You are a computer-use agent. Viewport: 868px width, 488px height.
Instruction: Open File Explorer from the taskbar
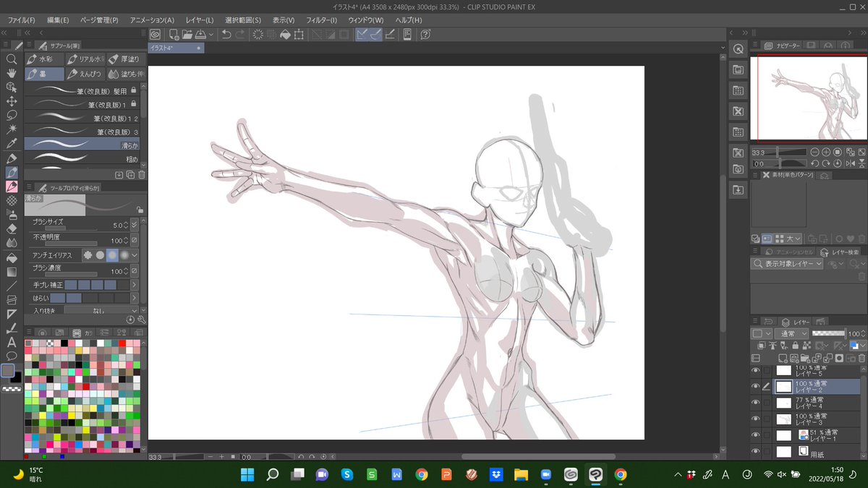pos(520,475)
